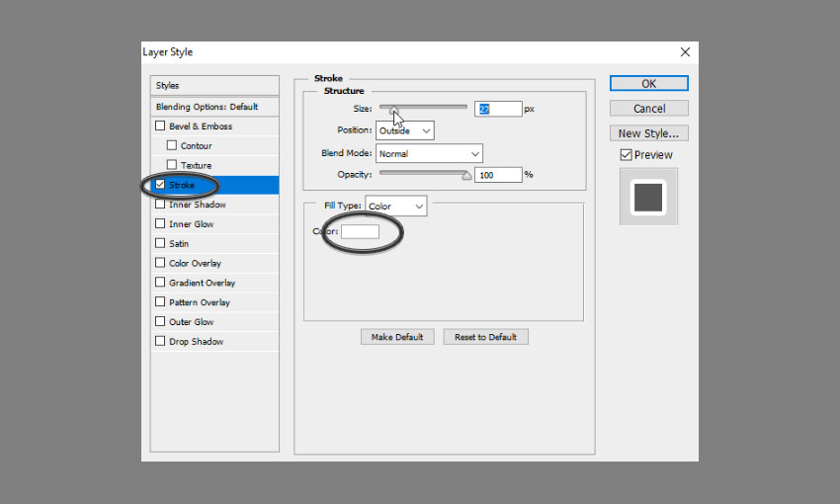The image size is (840, 504).
Task: Select the Color Overlay style label
Action: tap(195, 263)
